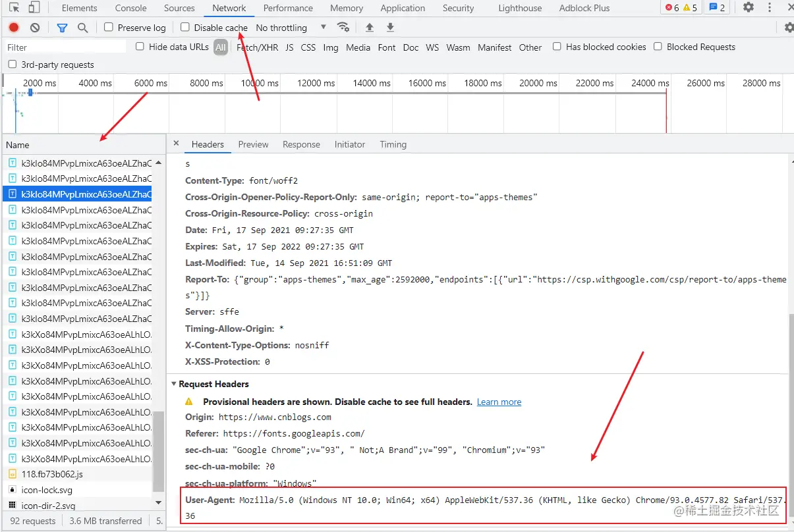
Task: Filter by WS requests
Action: 432,47
